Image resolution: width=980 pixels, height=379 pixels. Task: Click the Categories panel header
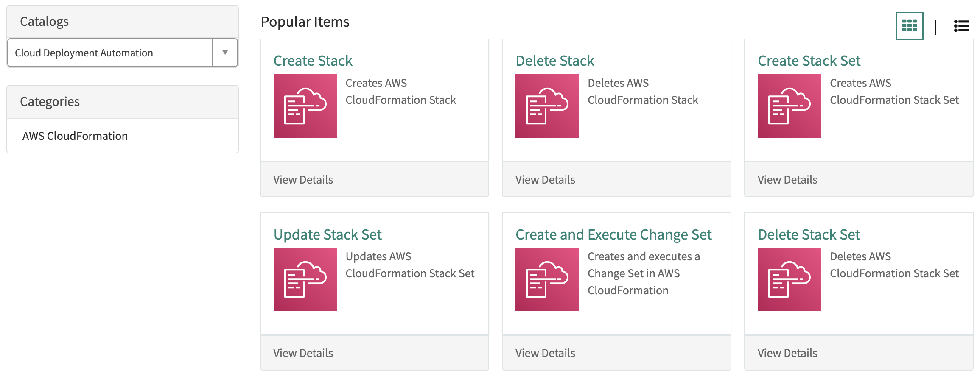coord(123,102)
